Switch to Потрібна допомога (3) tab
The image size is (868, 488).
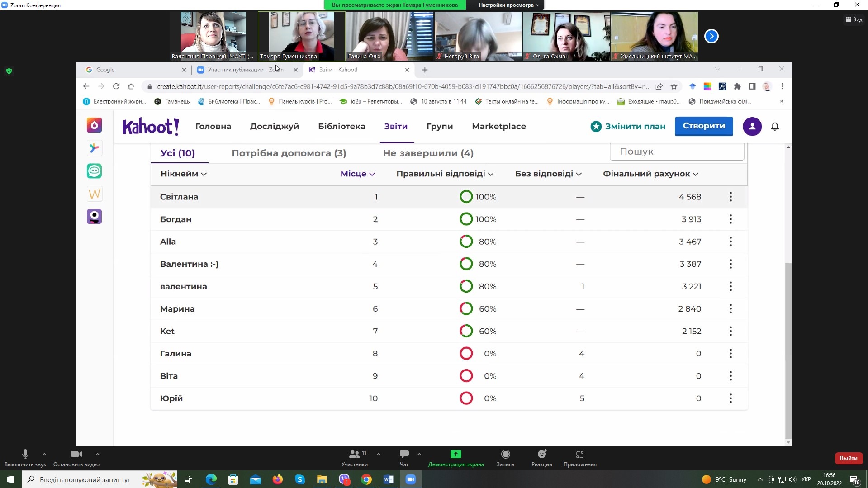coord(289,153)
